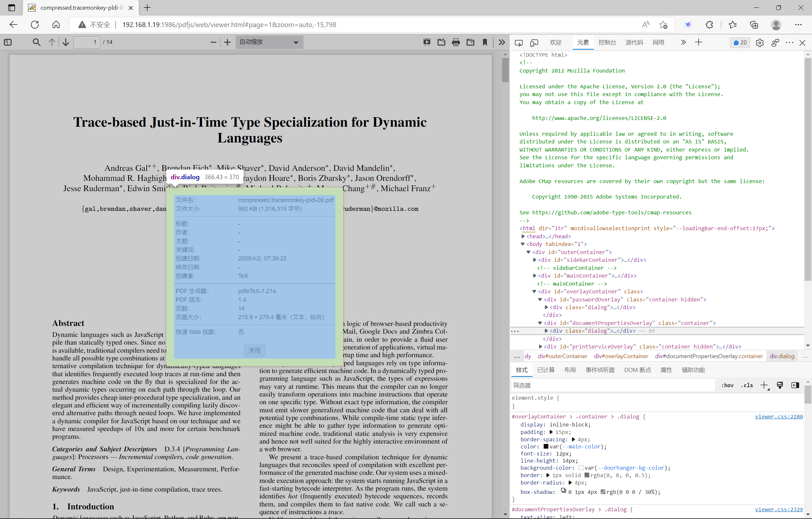Open the 已计算 computed styles tab
Viewport: 812px width, 519px height.
[x=546, y=370]
